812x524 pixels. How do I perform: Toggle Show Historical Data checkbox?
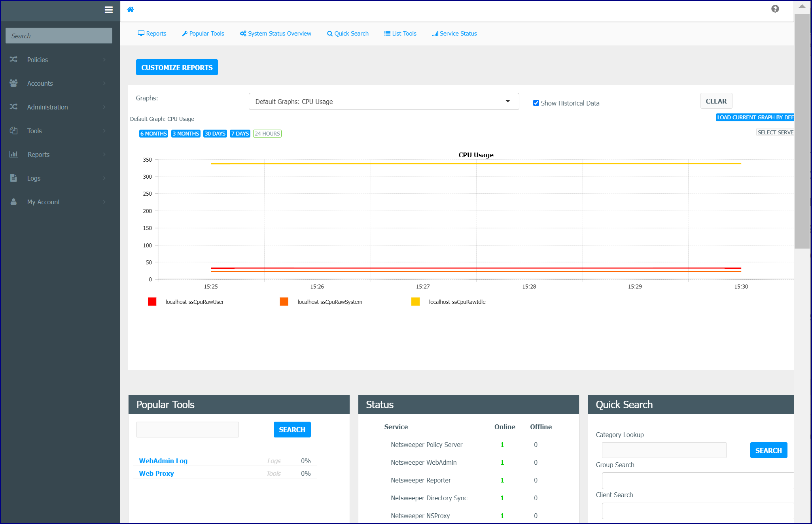[536, 103]
